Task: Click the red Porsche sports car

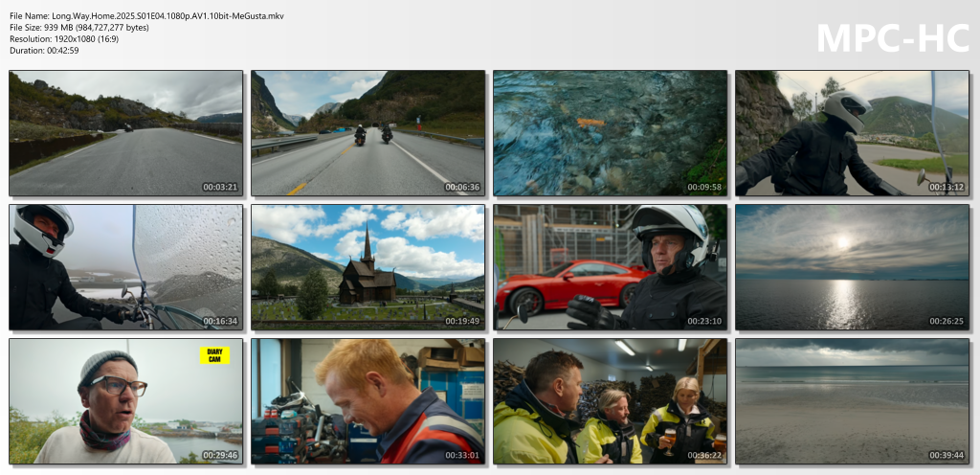Action: coord(563,283)
